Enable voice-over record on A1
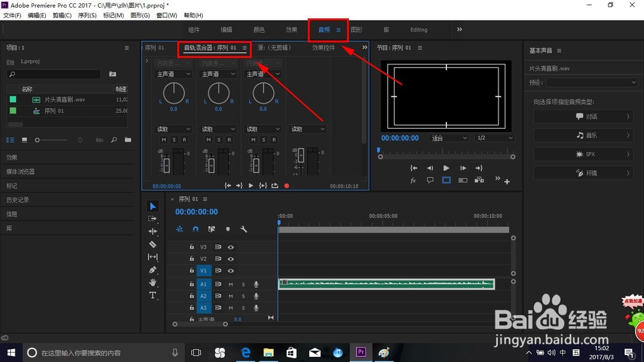Viewport: 644px width, 362px height. pos(256,284)
